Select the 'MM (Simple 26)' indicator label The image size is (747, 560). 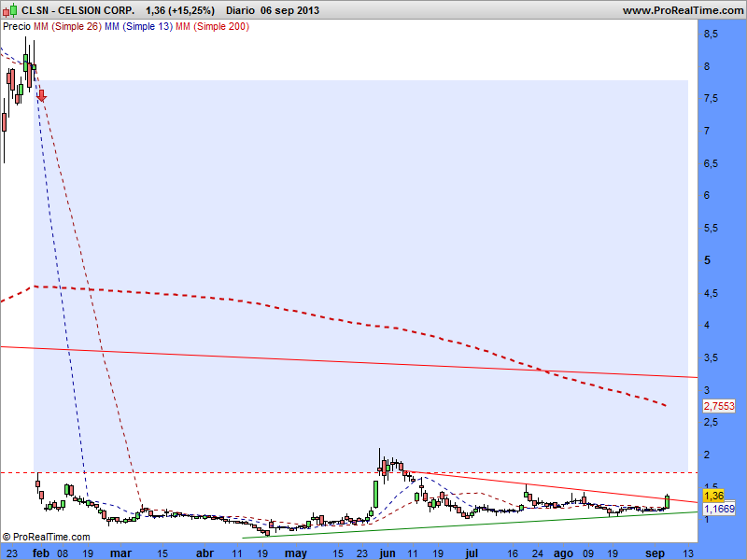coord(67,27)
